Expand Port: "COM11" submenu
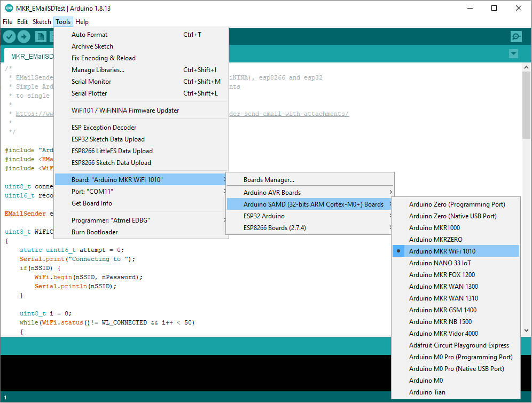Screen dimensions: 532x403 [141, 192]
